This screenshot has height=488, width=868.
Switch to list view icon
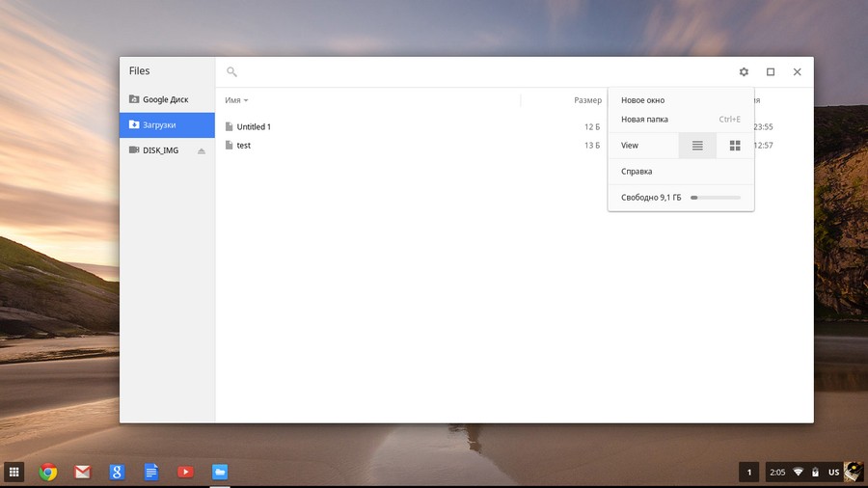click(697, 146)
